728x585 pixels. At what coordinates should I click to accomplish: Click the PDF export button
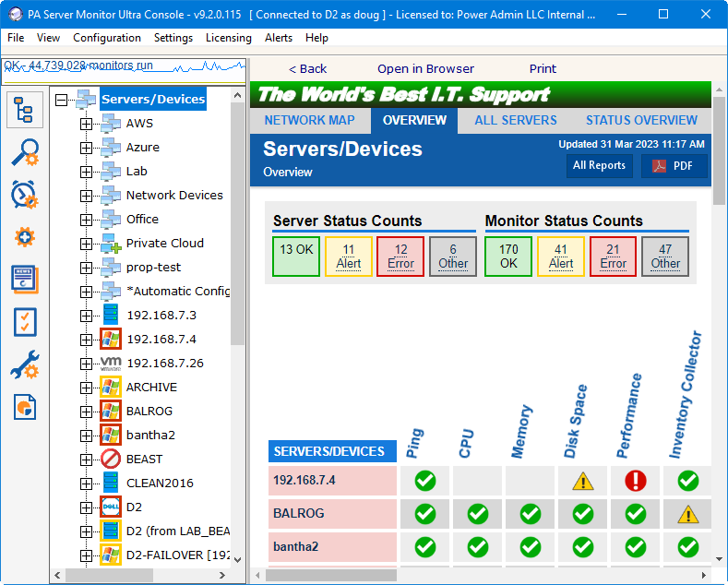(x=674, y=166)
